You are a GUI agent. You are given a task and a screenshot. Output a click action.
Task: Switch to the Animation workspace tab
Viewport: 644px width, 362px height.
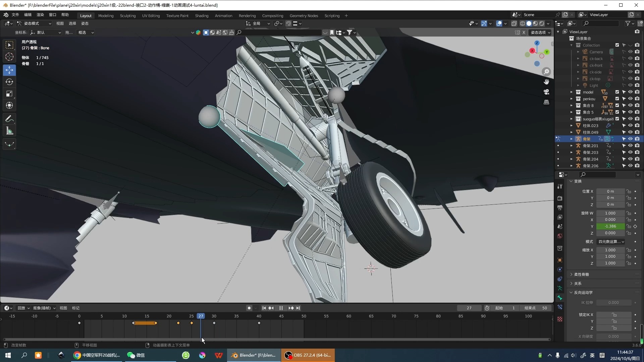tap(223, 16)
